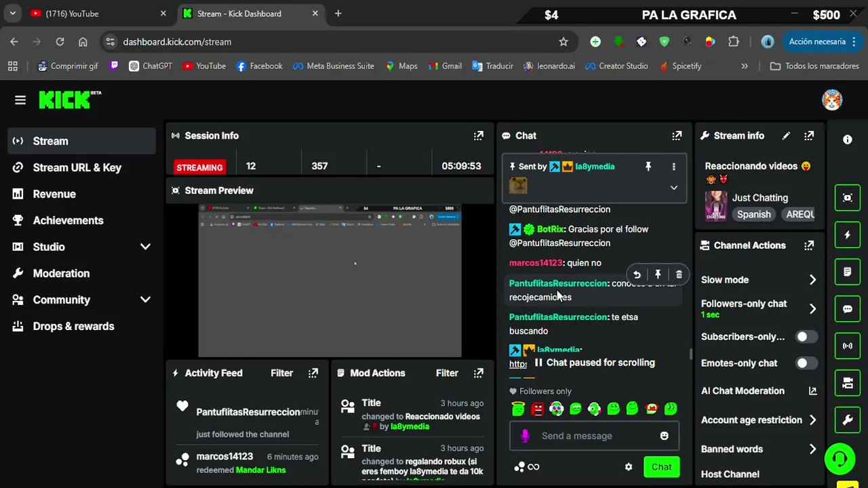Click the camera sidebar icon
Viewport: 868px width, 488px height.
tap(848, 383)
